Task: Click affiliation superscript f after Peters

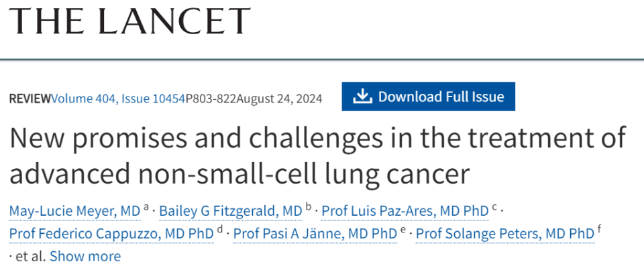Action: [599, 230]
